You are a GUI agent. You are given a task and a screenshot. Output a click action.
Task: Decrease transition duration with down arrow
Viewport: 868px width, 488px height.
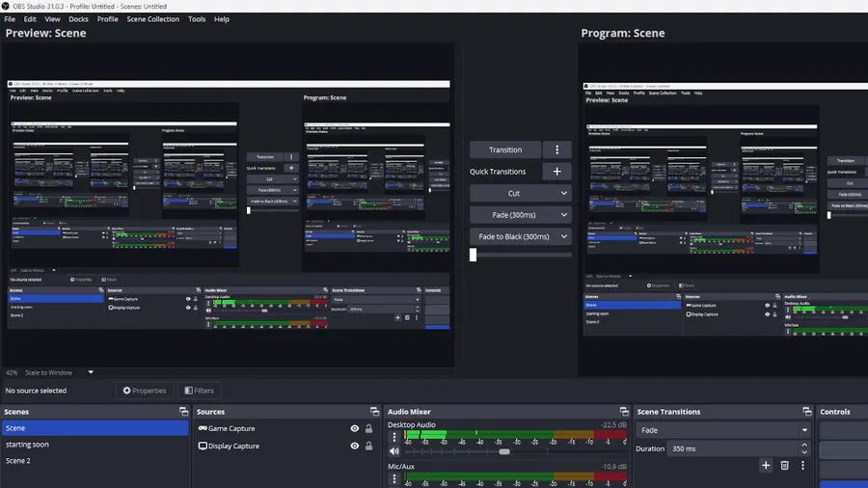[804, 452]
